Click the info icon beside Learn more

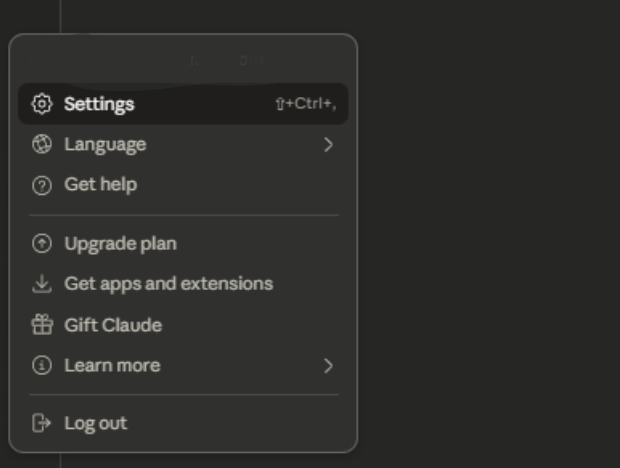[41, 366]
